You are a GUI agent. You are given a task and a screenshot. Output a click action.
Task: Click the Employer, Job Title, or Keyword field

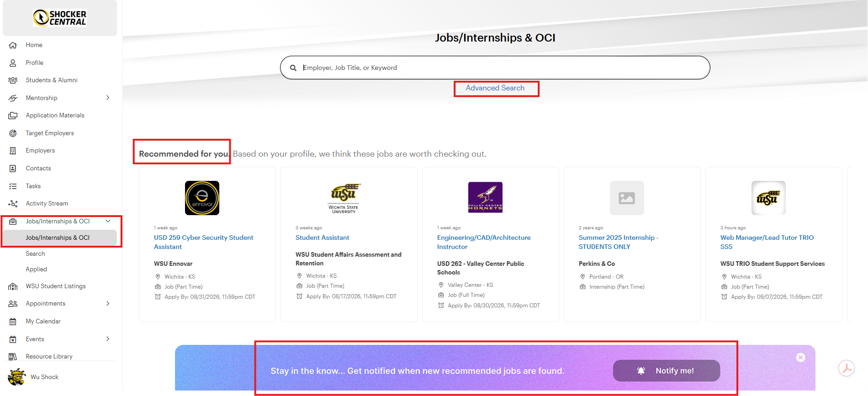coord(495,68)
